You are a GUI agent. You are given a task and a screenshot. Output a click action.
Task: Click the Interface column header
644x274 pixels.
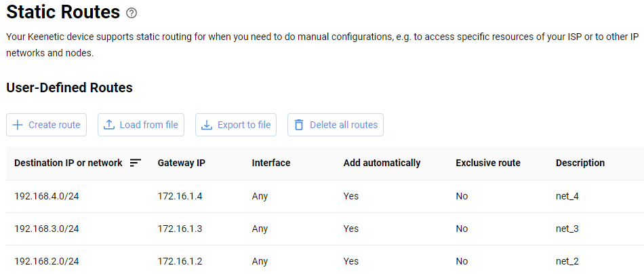pos(270,163)
